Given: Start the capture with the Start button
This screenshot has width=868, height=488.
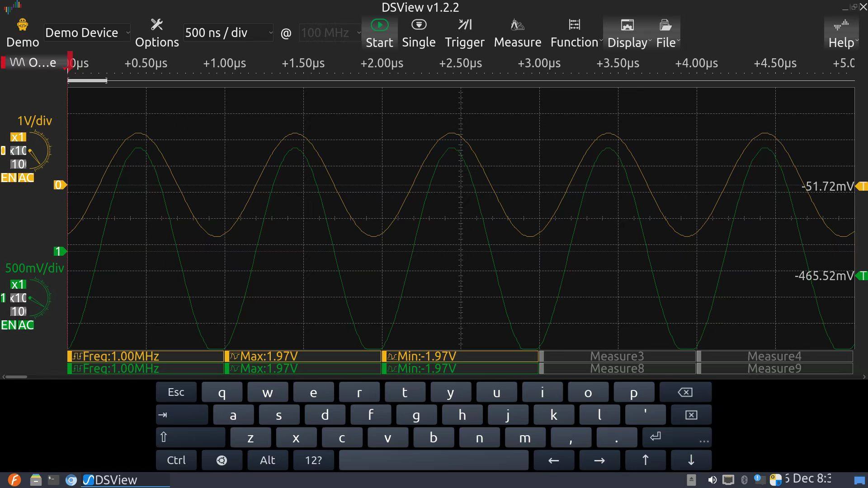Looking at the screenshot, I should [x=379, y=33].
